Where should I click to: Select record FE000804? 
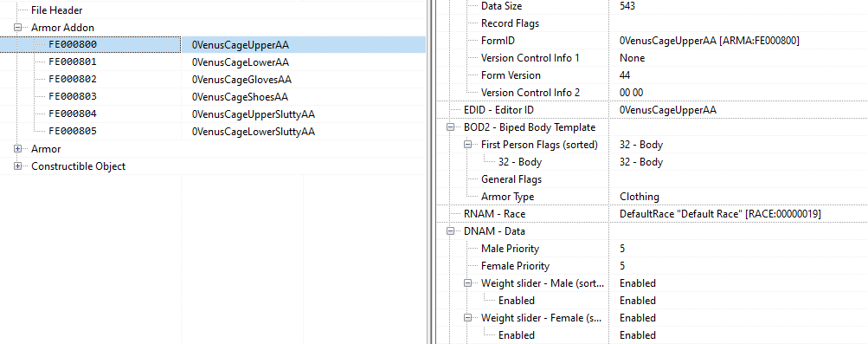(x=73, y=114)
